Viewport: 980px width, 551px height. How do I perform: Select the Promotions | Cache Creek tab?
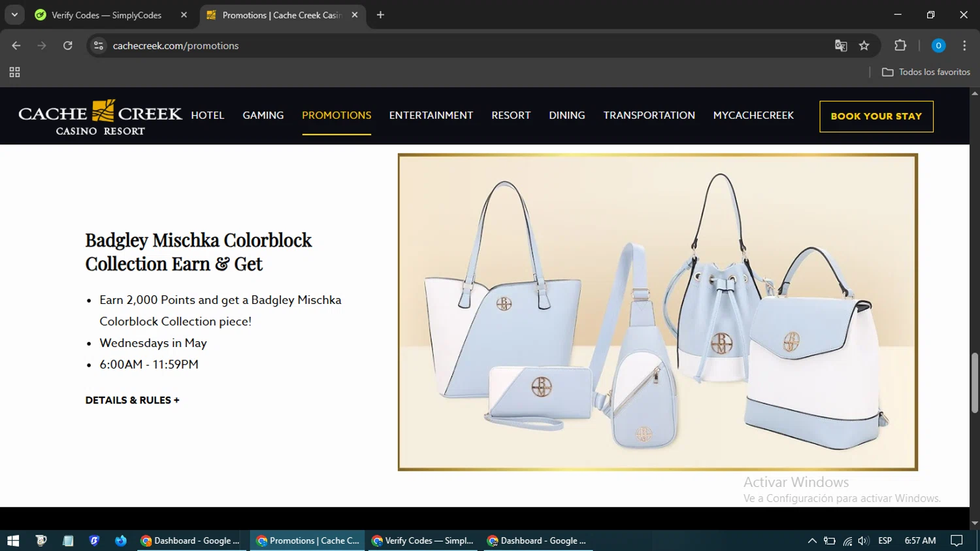pyautogui.click(x=281, y=15)
